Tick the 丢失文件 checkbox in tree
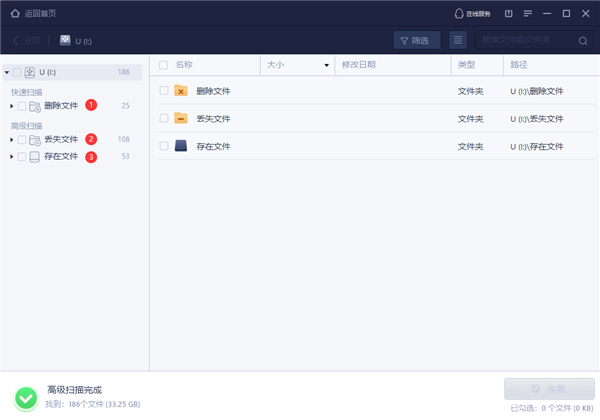The image size is (600, 420). click(x=22, y=140)
